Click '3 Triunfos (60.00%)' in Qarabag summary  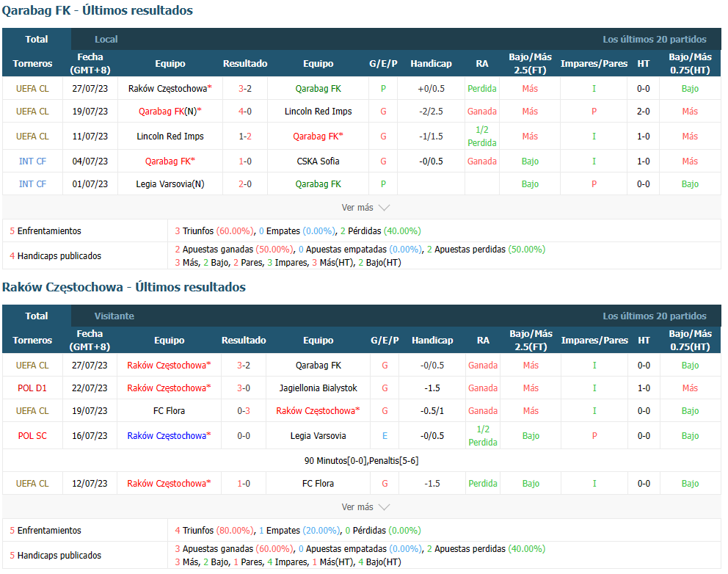tap(214, 231)
